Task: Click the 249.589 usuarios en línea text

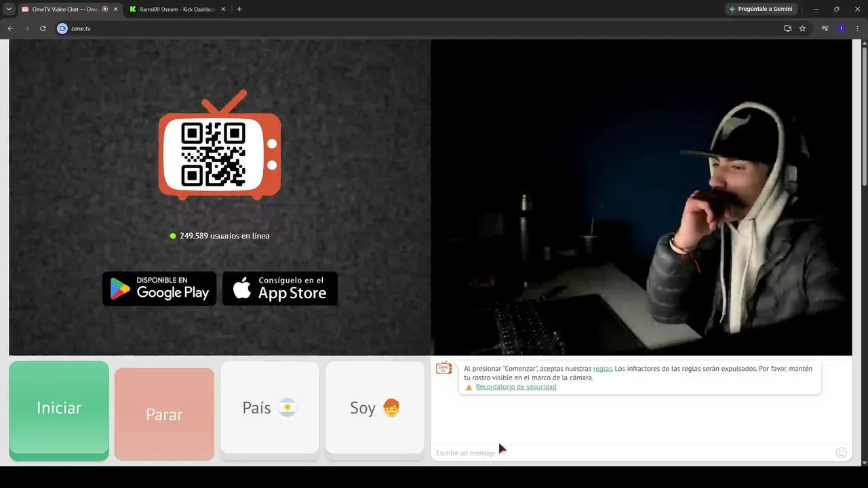Action: click(224, 236)
